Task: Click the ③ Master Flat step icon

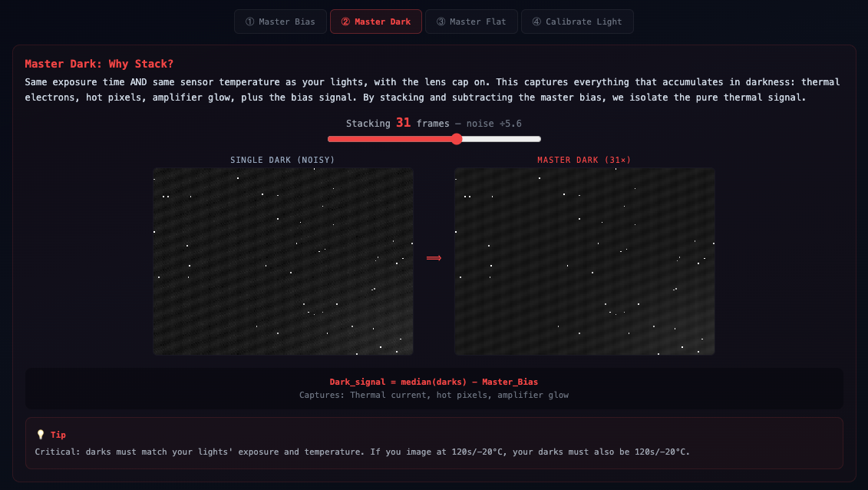Action: click(x=441, y=21)
